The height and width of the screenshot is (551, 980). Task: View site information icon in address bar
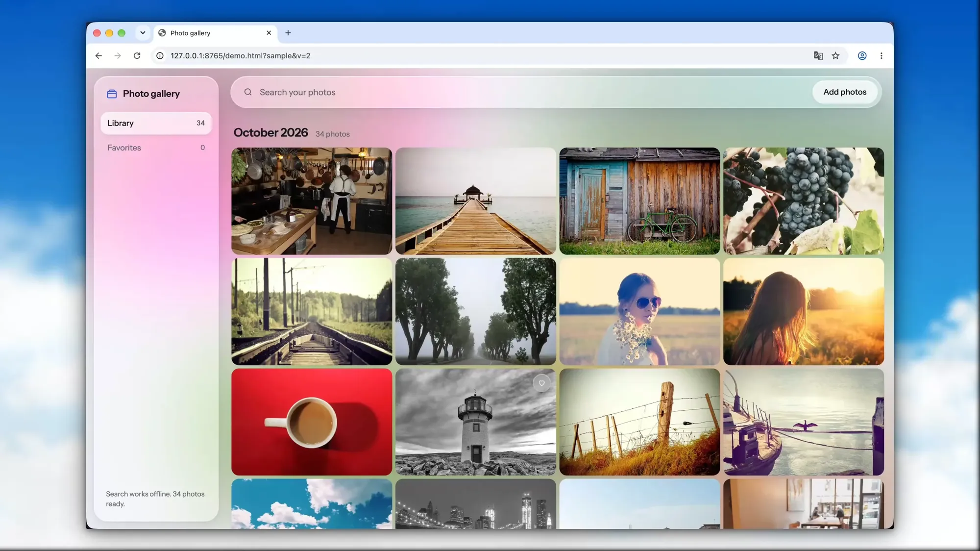point(160,56)
